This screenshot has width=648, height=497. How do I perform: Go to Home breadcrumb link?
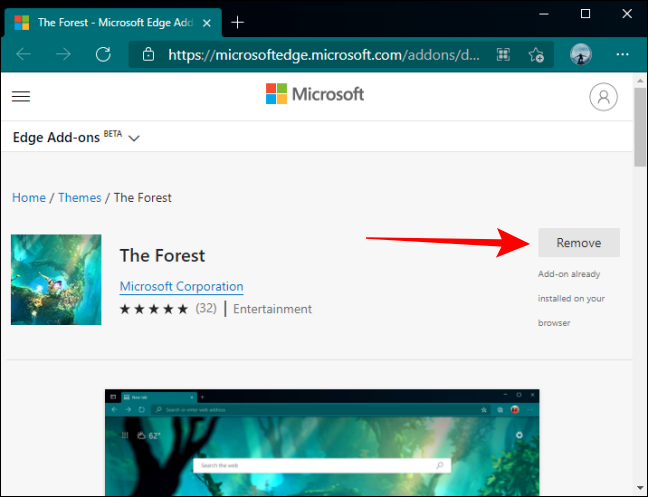(x=29, y=198)
